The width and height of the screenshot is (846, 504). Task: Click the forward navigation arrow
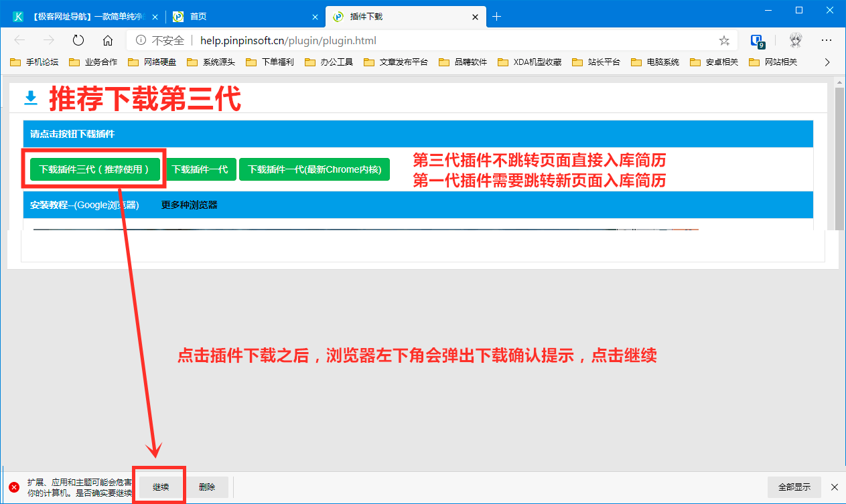pos(48,40)
